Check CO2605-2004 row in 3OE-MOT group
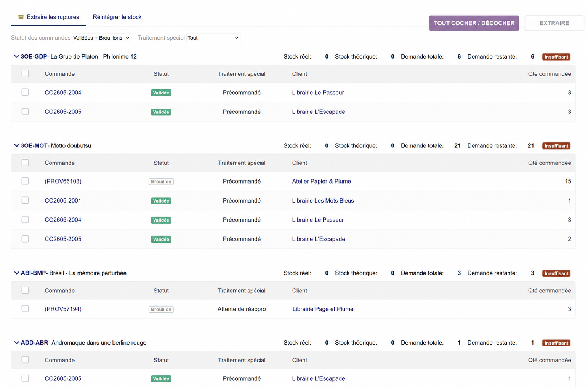Screen dimensions: 588x388 (25, 220)
